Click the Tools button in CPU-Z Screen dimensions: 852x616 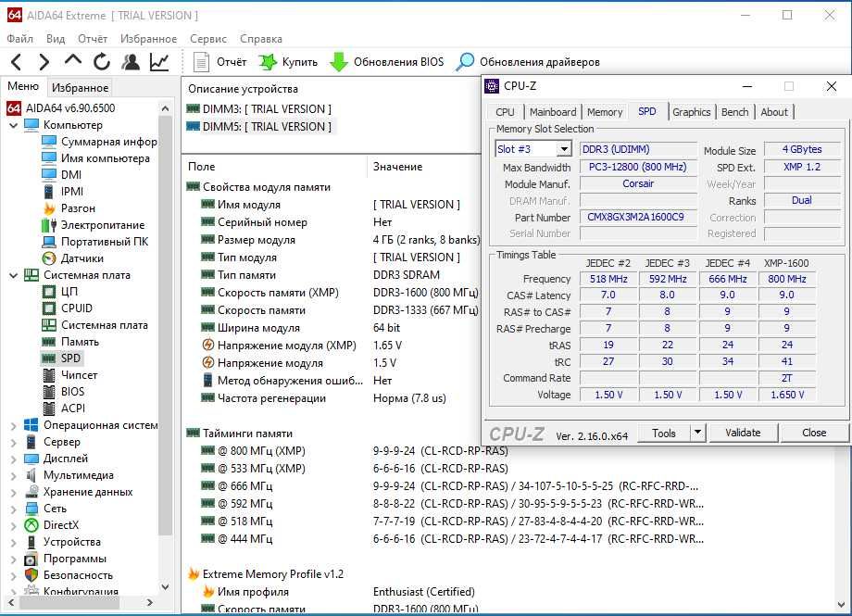pyautogui.click(x=663, y=433)
